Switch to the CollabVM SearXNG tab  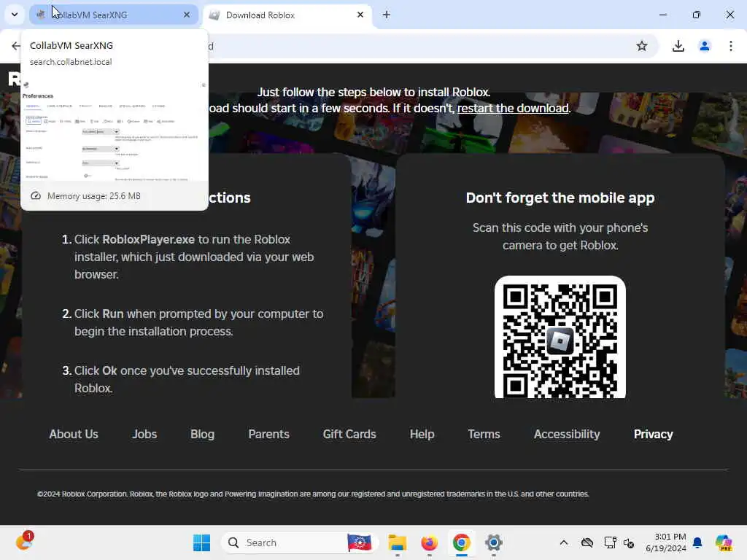click(x=113, y=15)
